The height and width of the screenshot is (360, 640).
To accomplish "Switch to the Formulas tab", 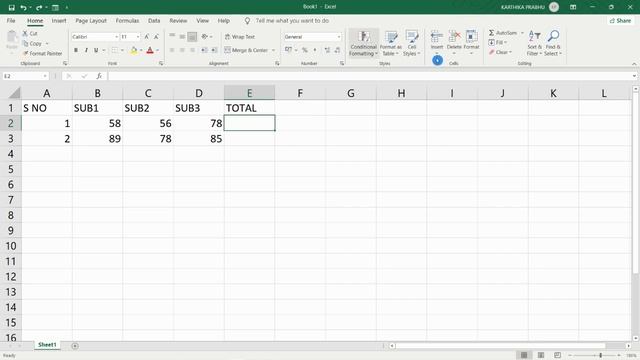I will [127, 20].
